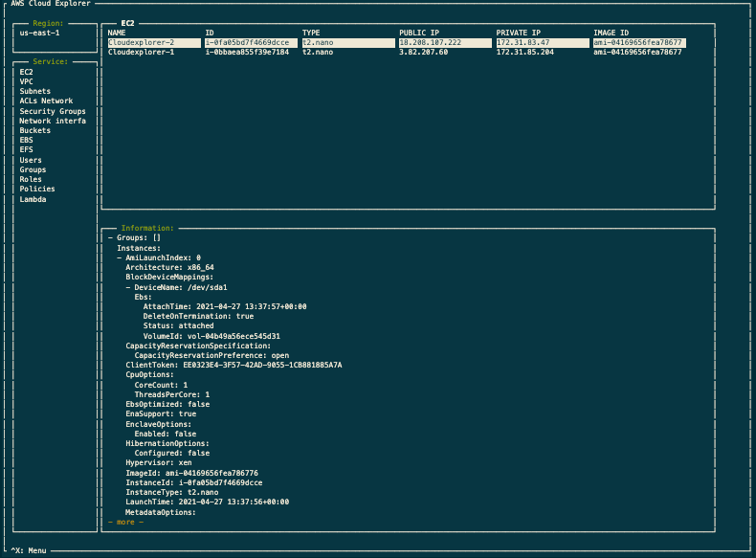Open the Policies service entry
The height and width of the screenshot is (558, 756).
tap(37, 190)
